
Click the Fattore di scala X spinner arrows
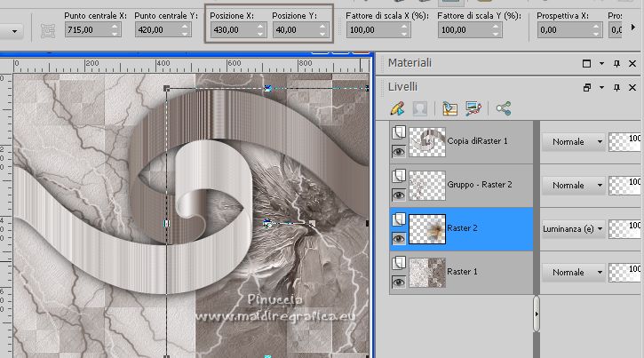[x=404, y=30]
